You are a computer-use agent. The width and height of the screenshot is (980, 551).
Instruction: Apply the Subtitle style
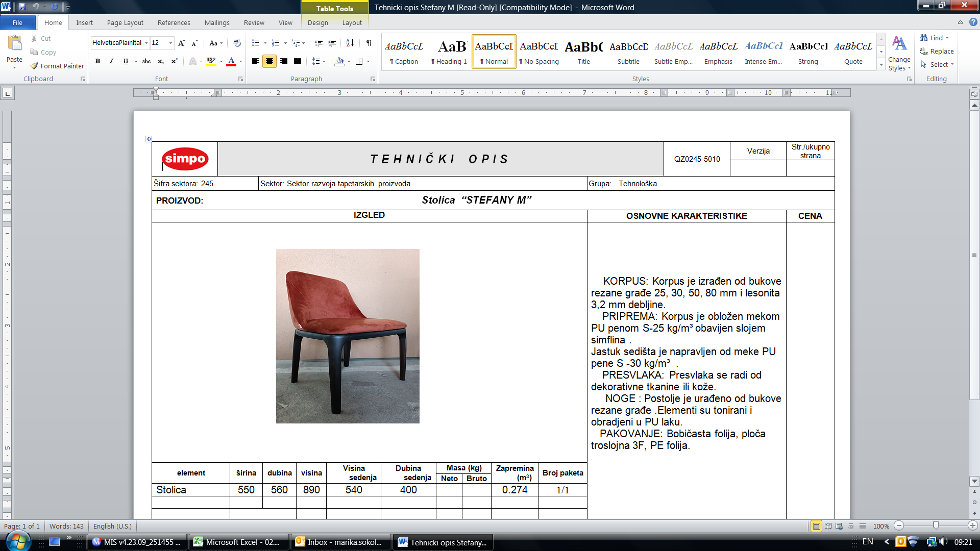pyautogui.click(x=628, y=52)
